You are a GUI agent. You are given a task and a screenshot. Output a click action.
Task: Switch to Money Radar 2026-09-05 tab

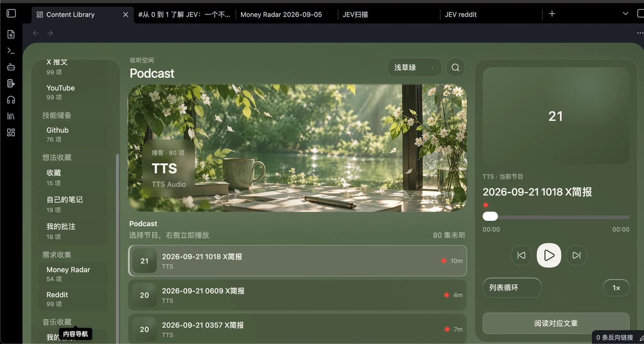click(286, 14)
